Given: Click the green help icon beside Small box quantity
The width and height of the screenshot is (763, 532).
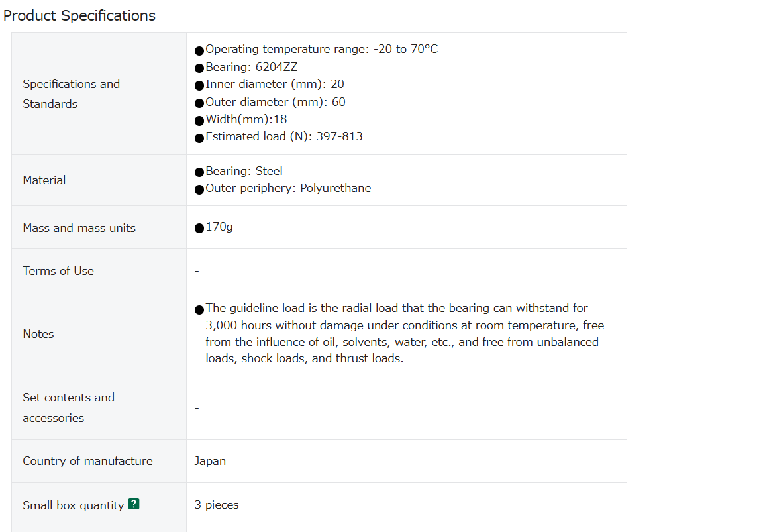Looking at the screenshot, I should pyautogui.click(x=134, y=504).
